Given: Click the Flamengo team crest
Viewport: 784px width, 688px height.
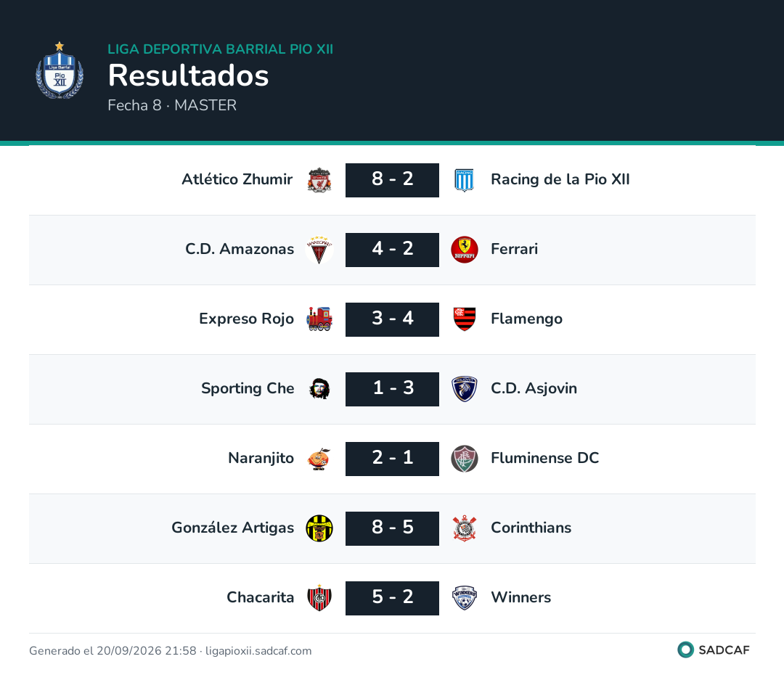Looking at the screenshot, I should [x=464, y=319].
